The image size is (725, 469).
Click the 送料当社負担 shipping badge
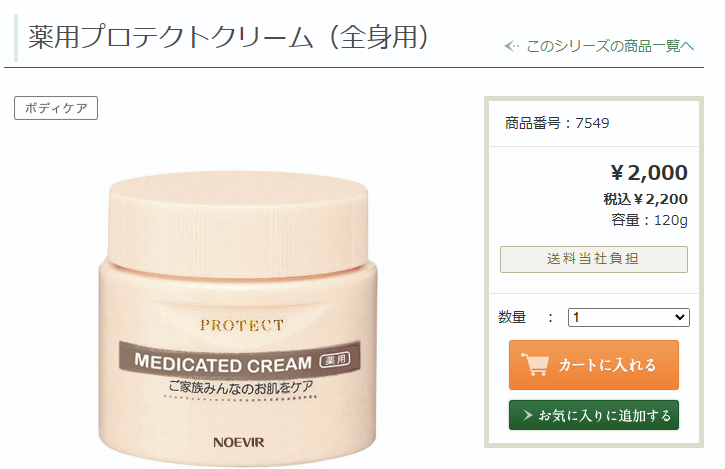point(594,259)
